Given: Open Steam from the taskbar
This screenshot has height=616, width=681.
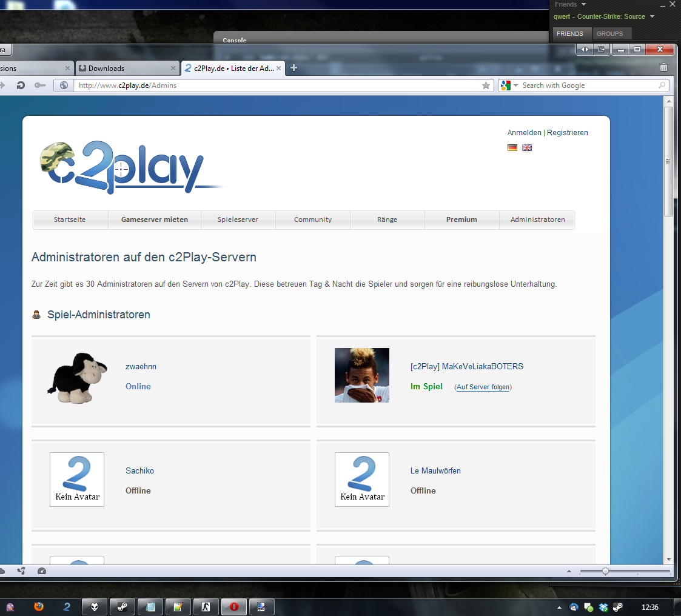Looking at the screenshot, I should point(122,606).
